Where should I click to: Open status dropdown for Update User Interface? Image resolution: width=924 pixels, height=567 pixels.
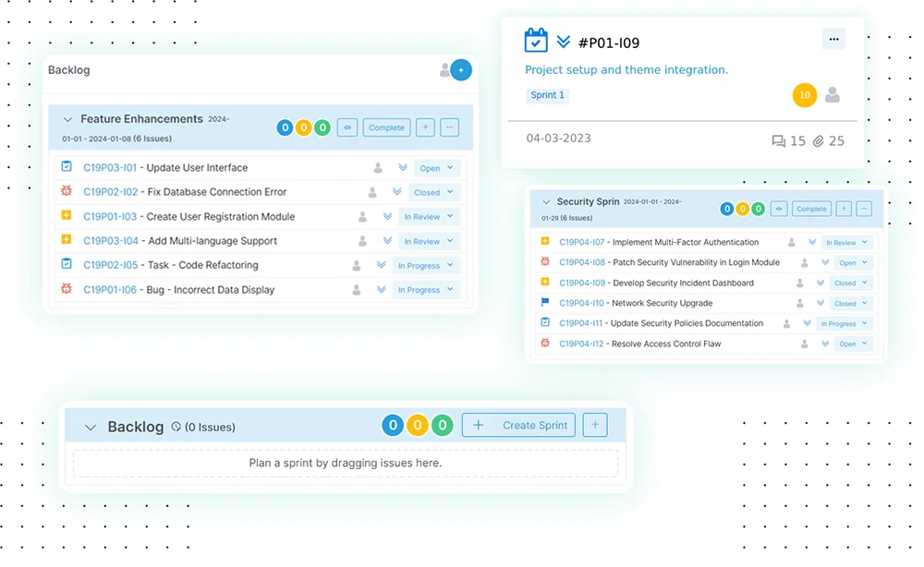(436, 168)
